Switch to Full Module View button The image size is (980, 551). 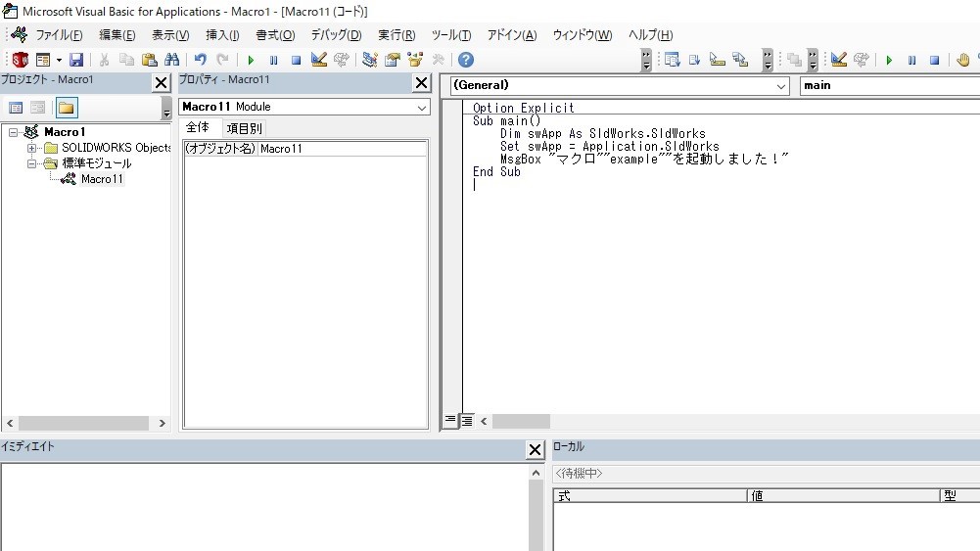(x=467, y=420)
